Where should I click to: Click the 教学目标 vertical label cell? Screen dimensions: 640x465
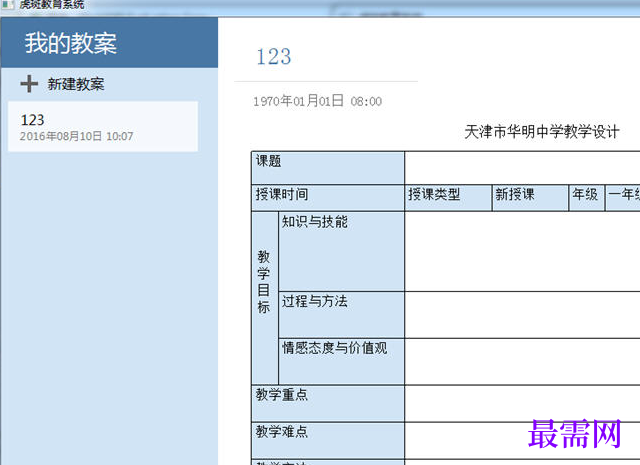(264, 298)
